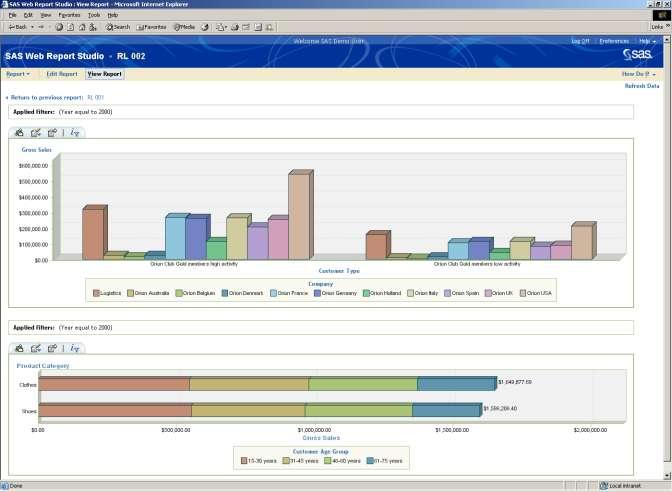Click the Logistics bar in low activity group
Screen dimensions: 672x492
[378, 246]
